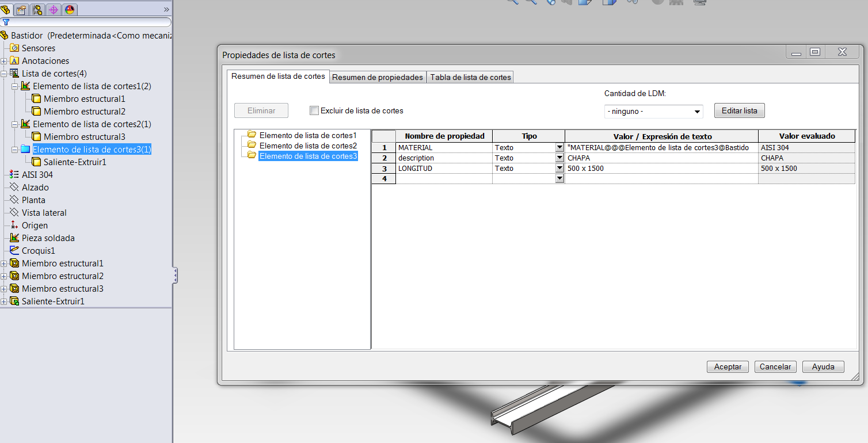Click the CHAPA value expression cell
Viewport: 868px width, 443px height.
coord(661,158)
